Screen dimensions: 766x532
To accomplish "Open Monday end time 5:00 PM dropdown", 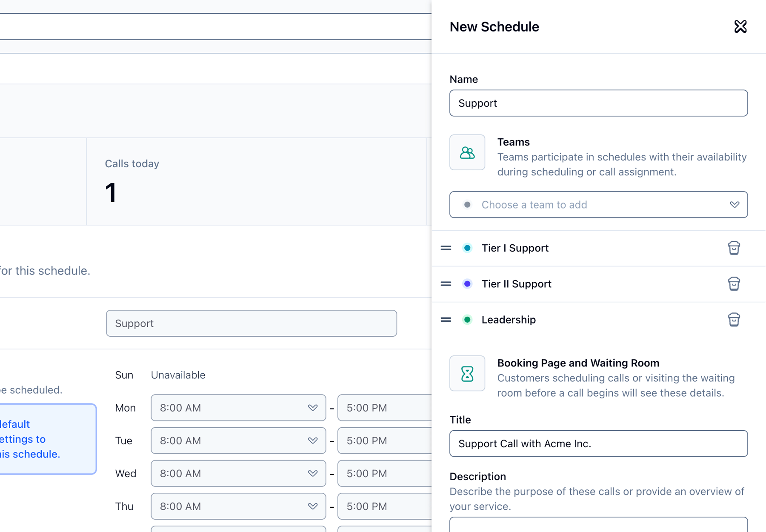I will [x=384, y=408].
